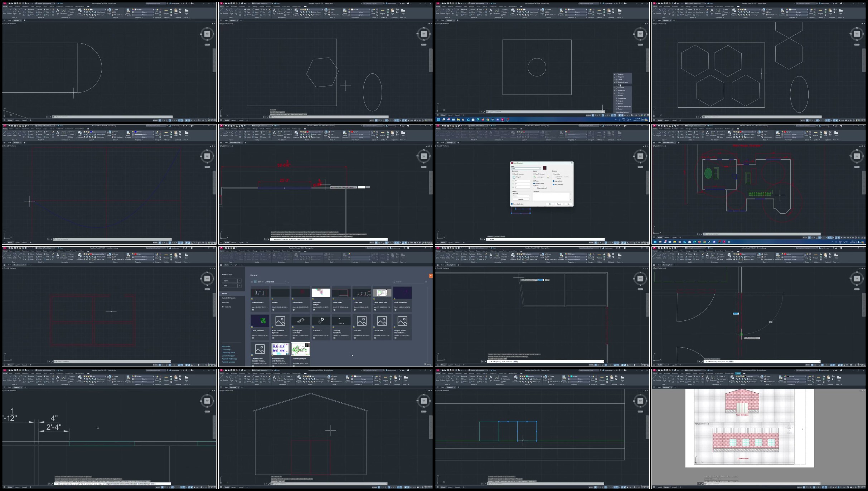
Task: Open the Community forum link
Action: click(x=228, y=353)
